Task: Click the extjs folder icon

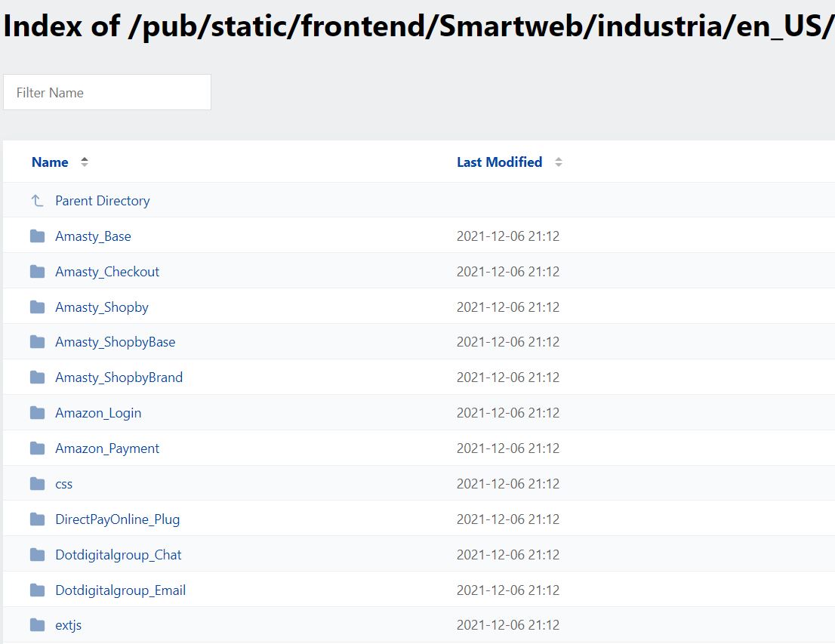Action: pyautogui.click(x=37, y=625)
